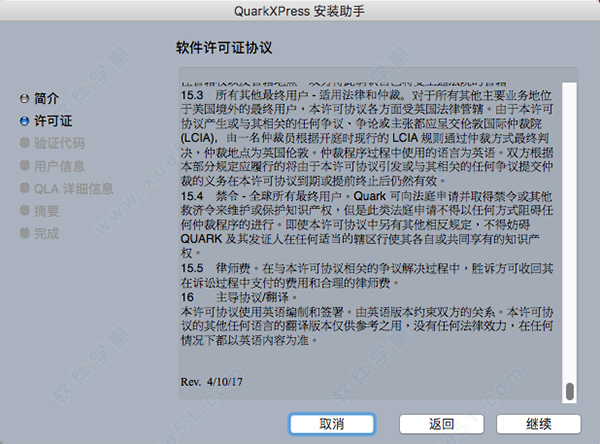Viewport: 600px width, 444px height.
Task: Select the 验证代码 step in sidebar
Action: (x=59, y=143)
